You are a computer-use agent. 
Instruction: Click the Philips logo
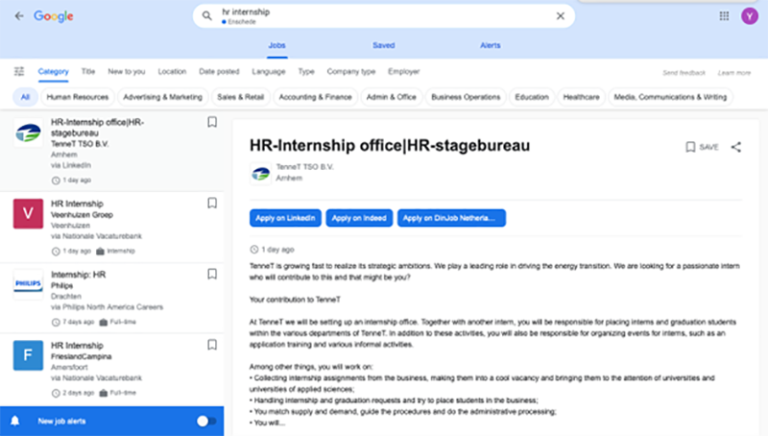pyautogui.click(x=28, y=284)
